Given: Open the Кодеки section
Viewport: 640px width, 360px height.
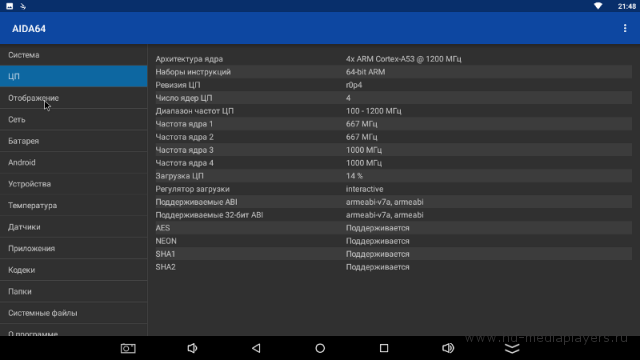Looking at the screenshot, I should point(73,270).
